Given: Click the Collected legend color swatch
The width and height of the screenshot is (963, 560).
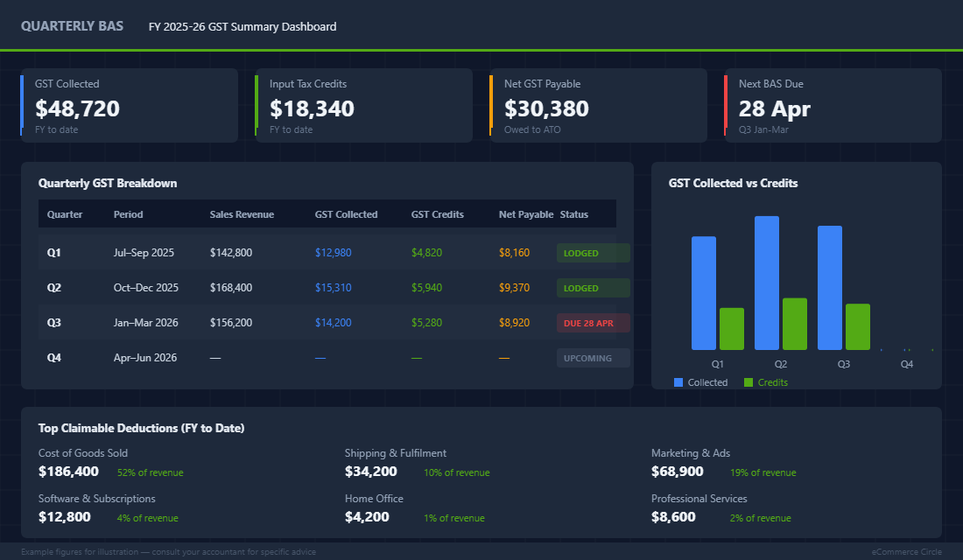Looking at the screenshot, I should pos(678,382).
